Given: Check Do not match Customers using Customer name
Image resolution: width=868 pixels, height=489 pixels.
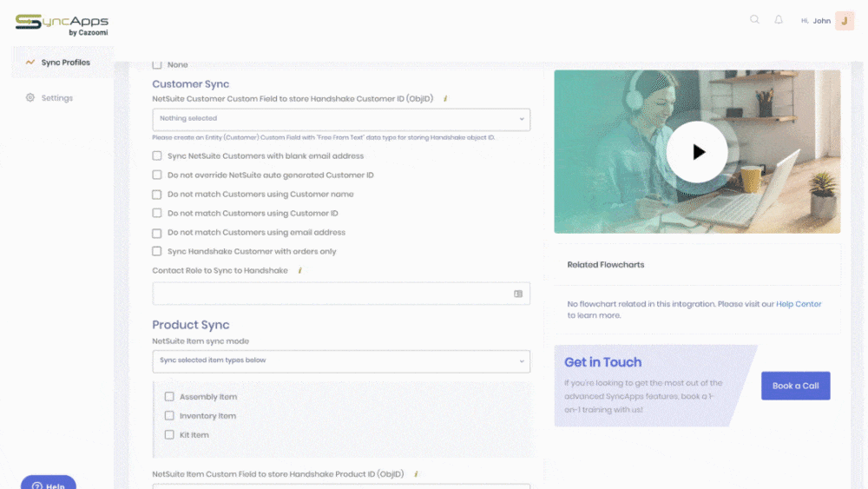Looking at the screenshot, I should click(x=157, y=195).
